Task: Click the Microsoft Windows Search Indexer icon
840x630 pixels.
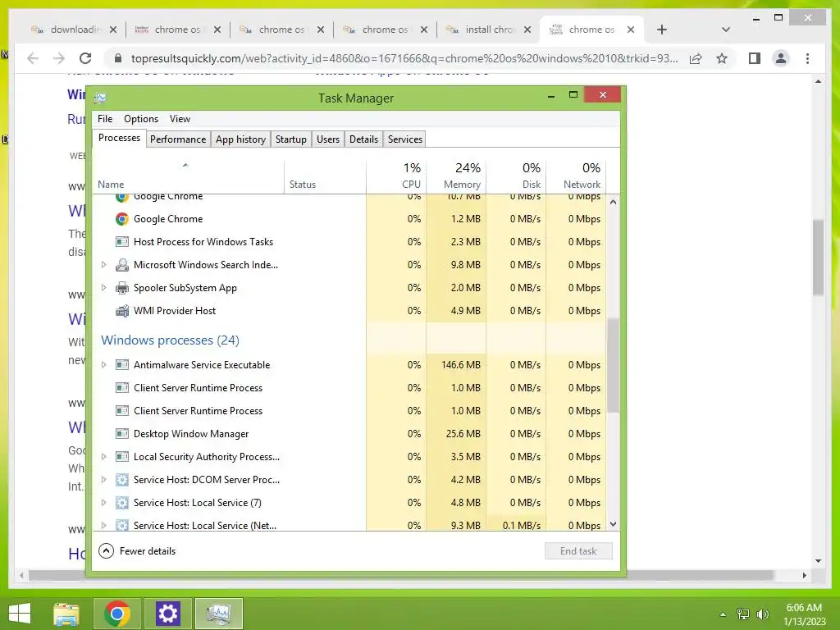Action: pos(122,265)
